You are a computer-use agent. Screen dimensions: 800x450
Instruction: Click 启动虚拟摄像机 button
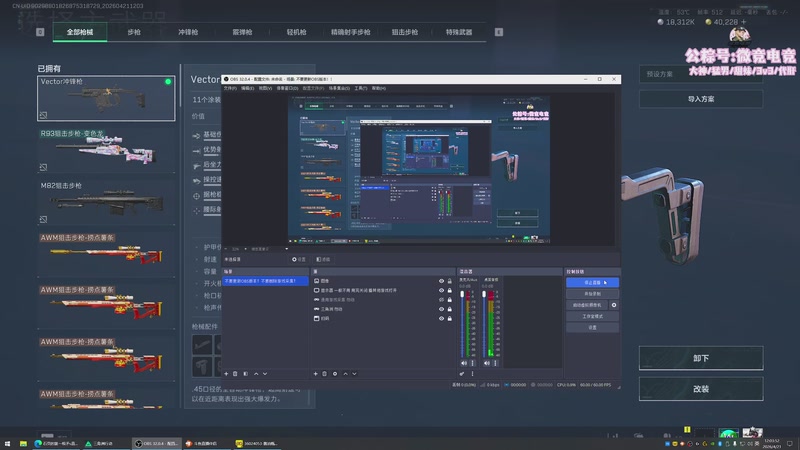coord(587,305)
